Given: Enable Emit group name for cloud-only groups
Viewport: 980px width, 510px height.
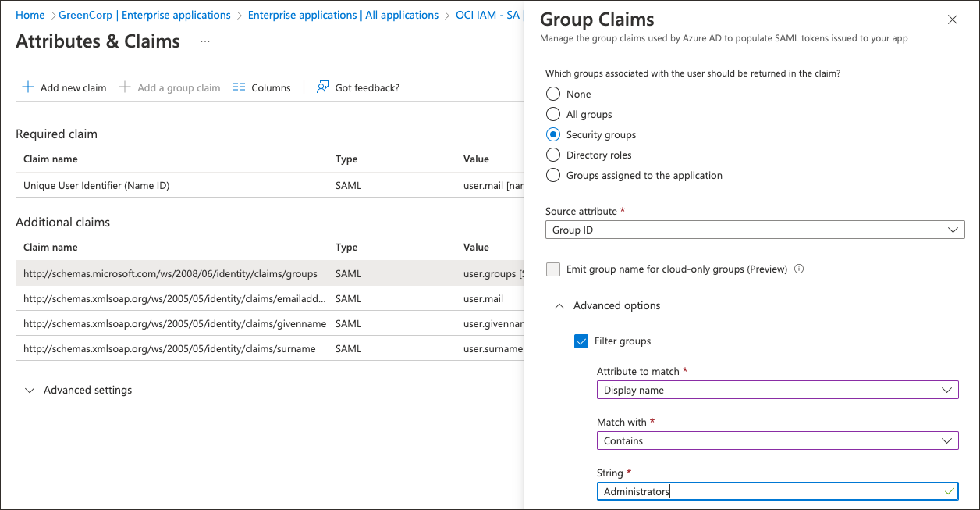Looking at the screenshot, I should point(553,269).
